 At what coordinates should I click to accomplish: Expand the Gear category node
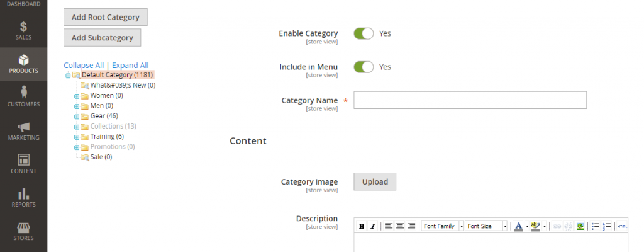[76, 117]
